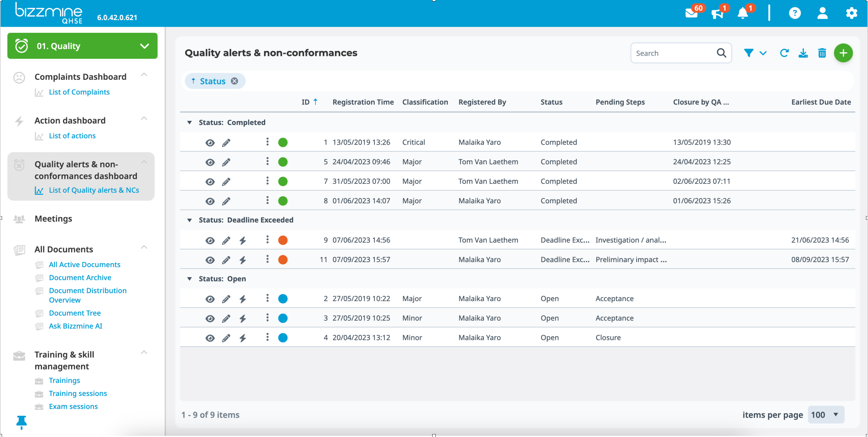Select List of Quality alerts & NCs

[x=94, y=190]
